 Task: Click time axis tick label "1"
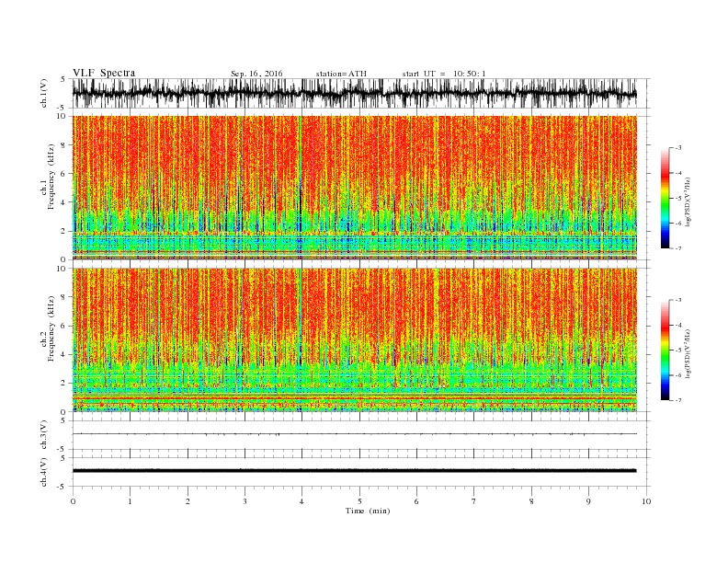130,501
